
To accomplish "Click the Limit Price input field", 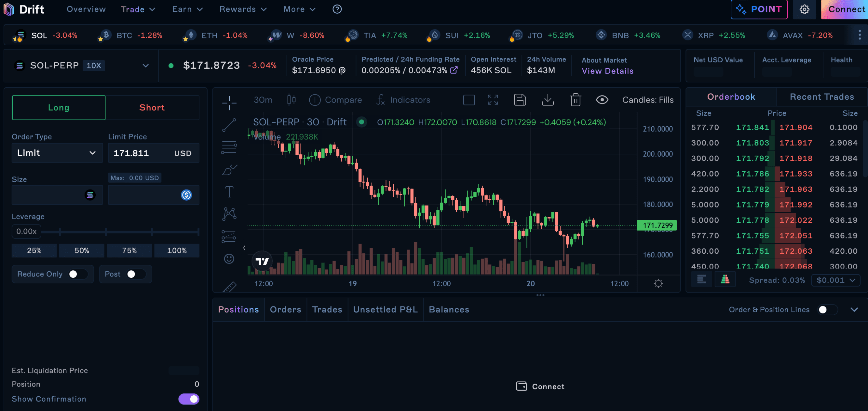I will tap(154, 153).
